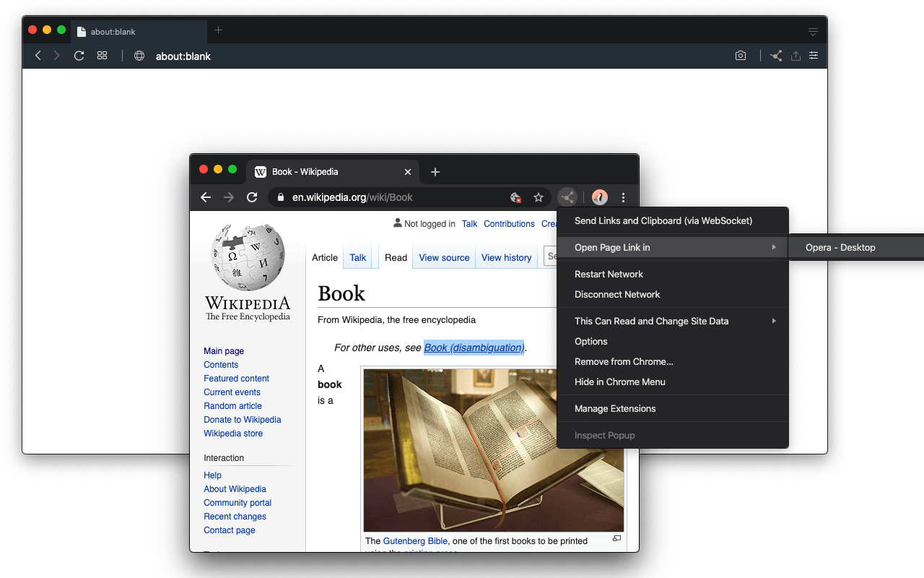Open the 'Book (disambiguation)' link
The image size is (924, 578).
(x=473, y=348)
